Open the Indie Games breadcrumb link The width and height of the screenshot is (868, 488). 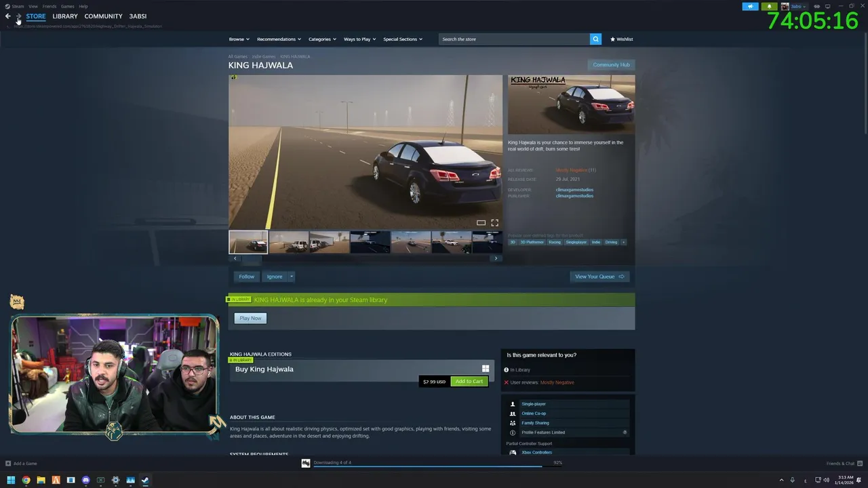pos(264,56)
